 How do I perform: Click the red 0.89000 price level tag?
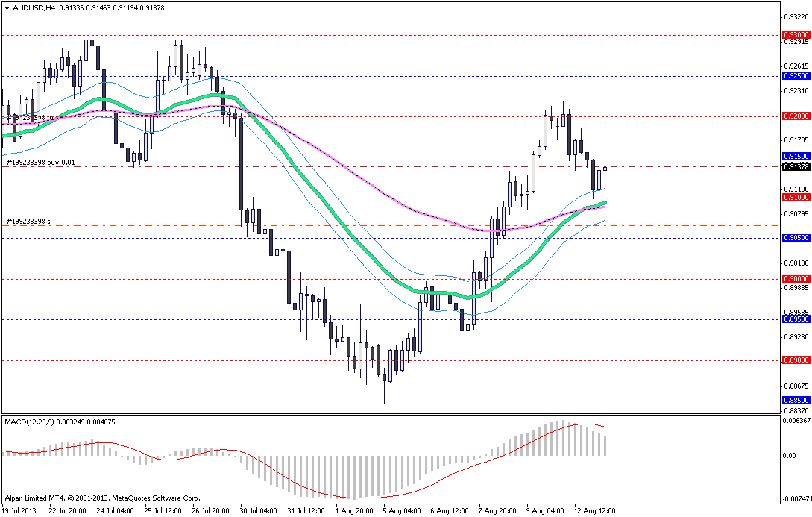(796, 360)
